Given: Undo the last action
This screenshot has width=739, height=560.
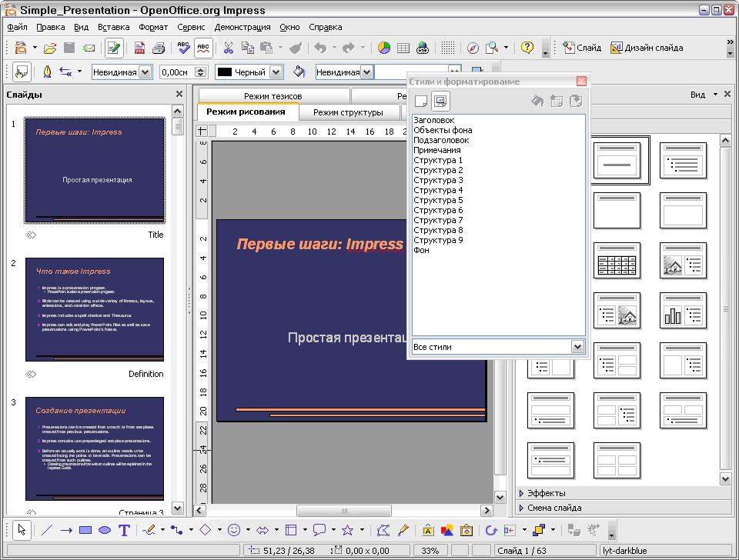Looking at the screenshot, I should [x=320, y=48].
